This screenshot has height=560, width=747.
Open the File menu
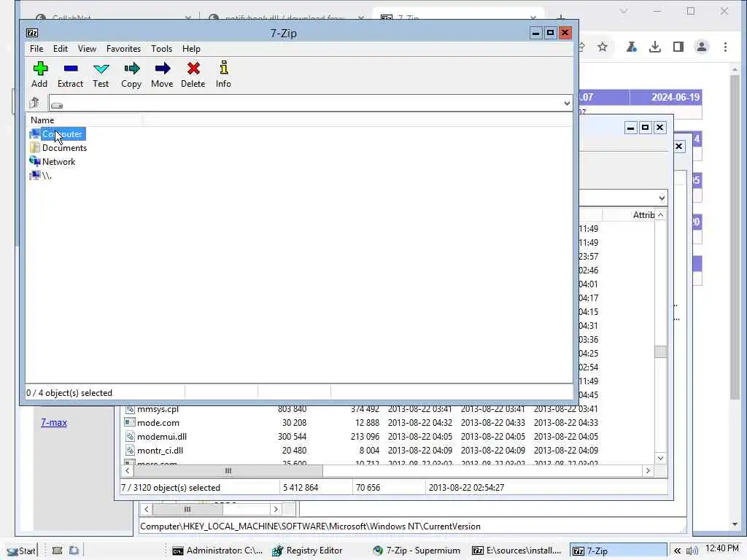click(x=36, y=49)
